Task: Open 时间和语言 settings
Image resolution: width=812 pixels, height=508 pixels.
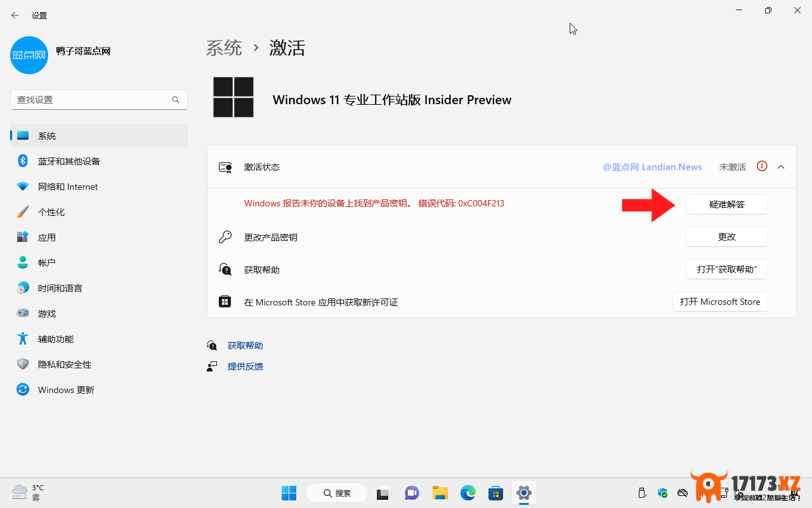Action: [99, 288]
